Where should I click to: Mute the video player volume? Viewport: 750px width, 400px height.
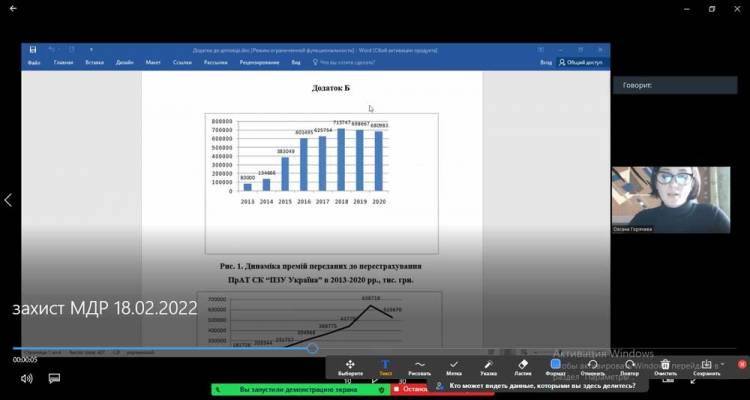[x=26, y=379]
